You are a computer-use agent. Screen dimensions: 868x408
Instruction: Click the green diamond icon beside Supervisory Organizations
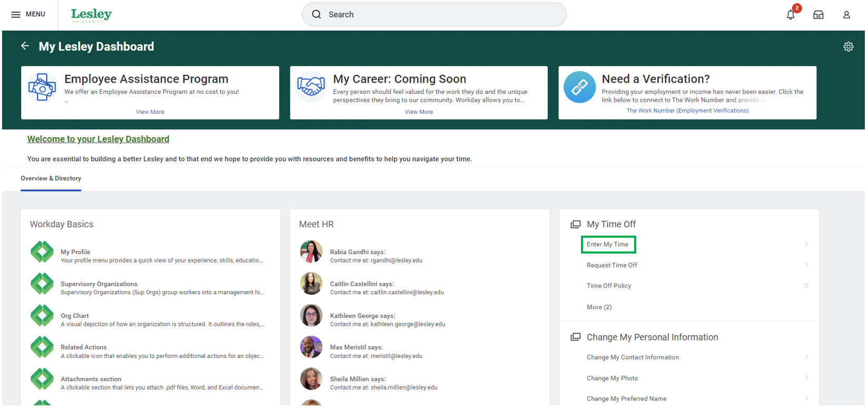pyautogui.click(x=42, y=284)
